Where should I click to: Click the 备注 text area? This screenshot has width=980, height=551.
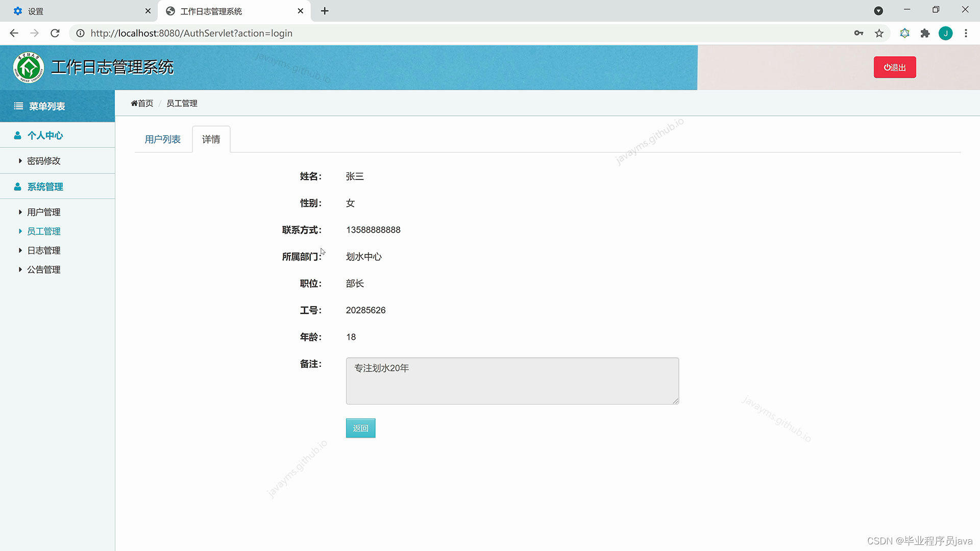[x=512, y=381]
